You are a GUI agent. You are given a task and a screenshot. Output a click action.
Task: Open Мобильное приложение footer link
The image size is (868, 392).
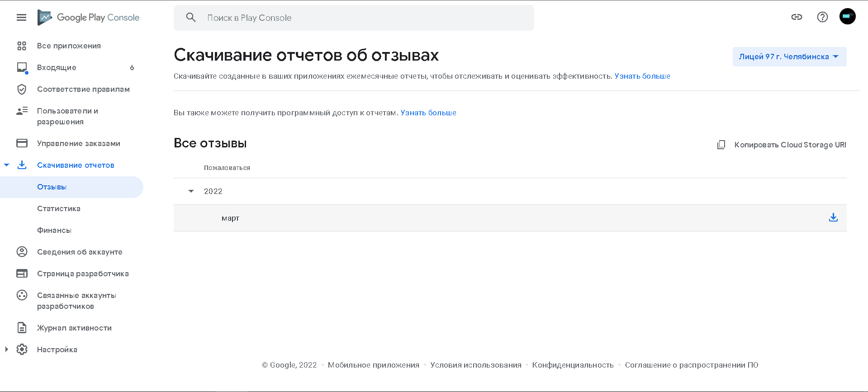[374, 365]
